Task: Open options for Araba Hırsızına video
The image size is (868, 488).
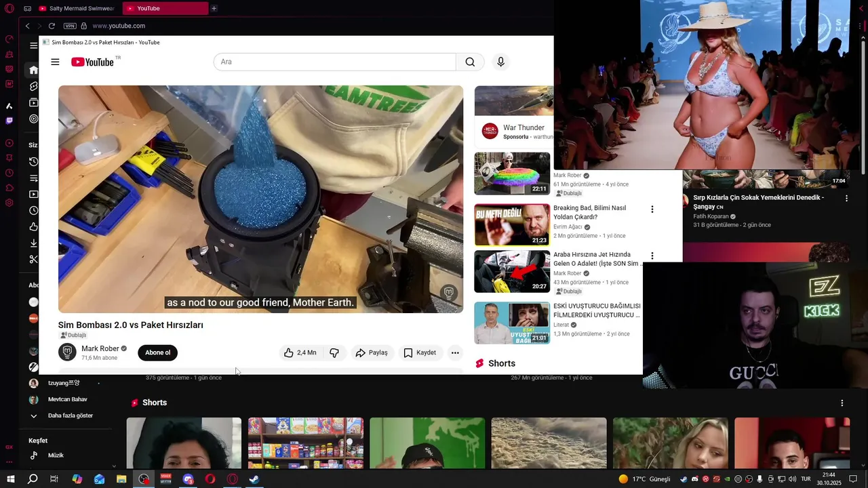Action: click(x=652, y=256)
